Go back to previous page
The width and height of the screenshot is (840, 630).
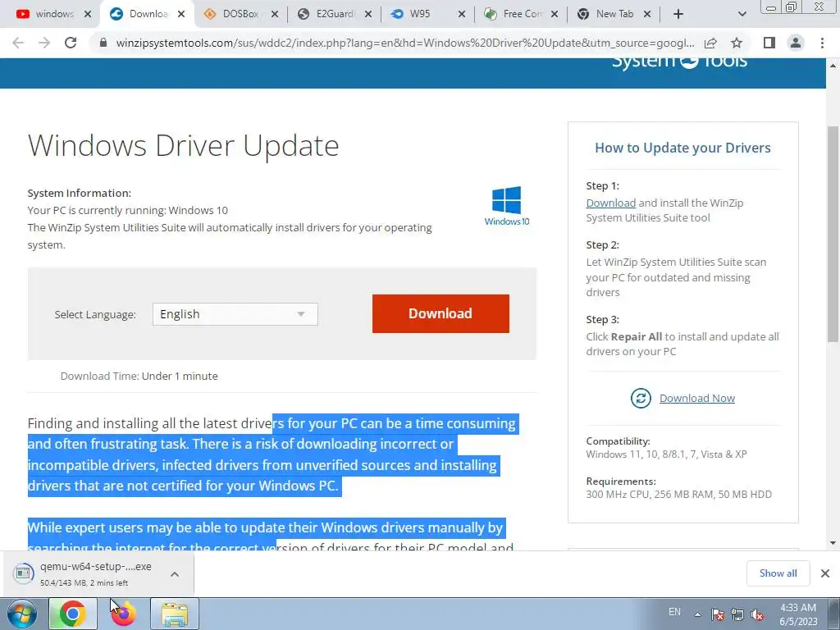point(18,43)
